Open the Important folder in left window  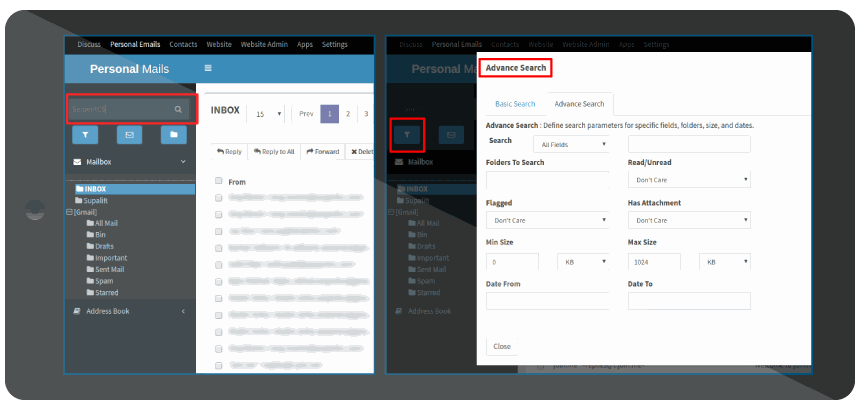[x=106, y=258]
